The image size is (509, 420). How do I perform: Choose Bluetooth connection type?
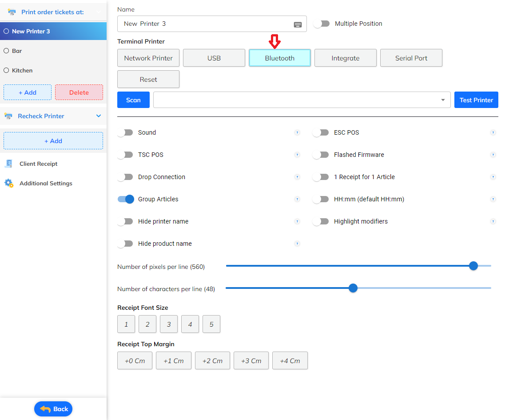pyautogui.click(x=280, y=58)
